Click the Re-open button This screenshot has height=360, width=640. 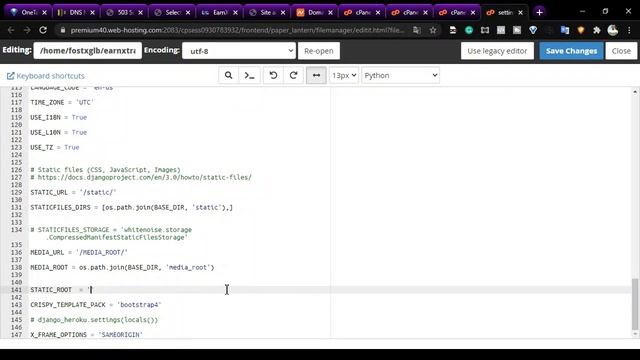(x=319, y=51)
